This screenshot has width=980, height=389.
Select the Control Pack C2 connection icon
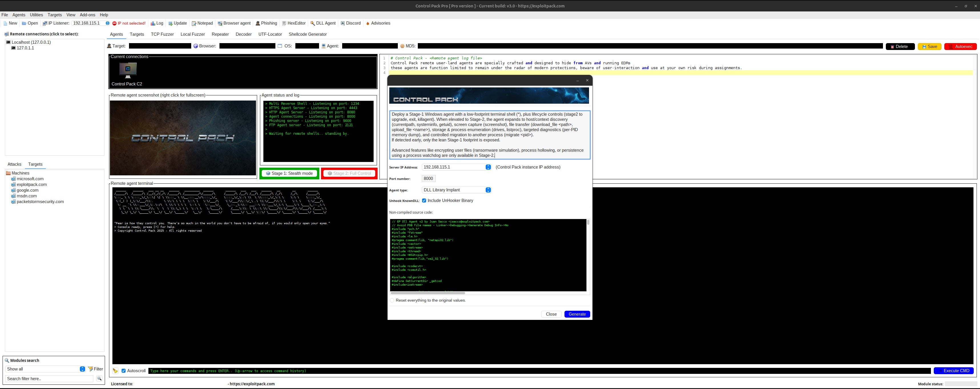[x=128, y=70]
